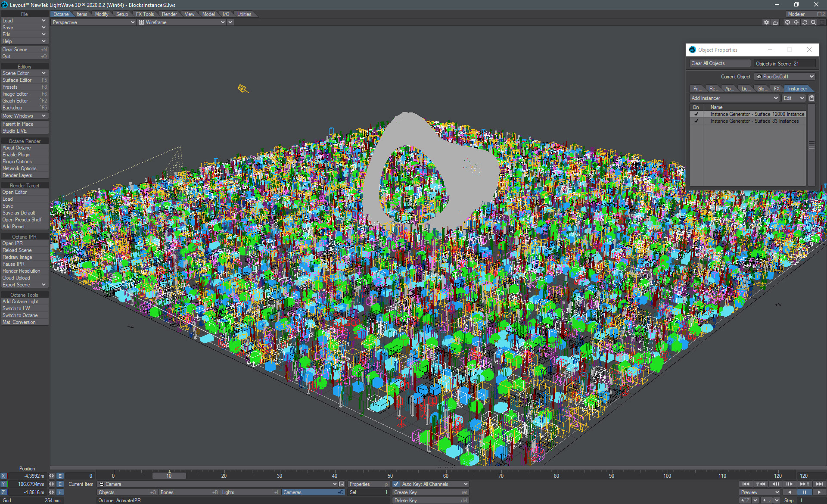Click the viewport settings gear icon
The width and height of the screenshot is (827, 504).
pos(766,22)
